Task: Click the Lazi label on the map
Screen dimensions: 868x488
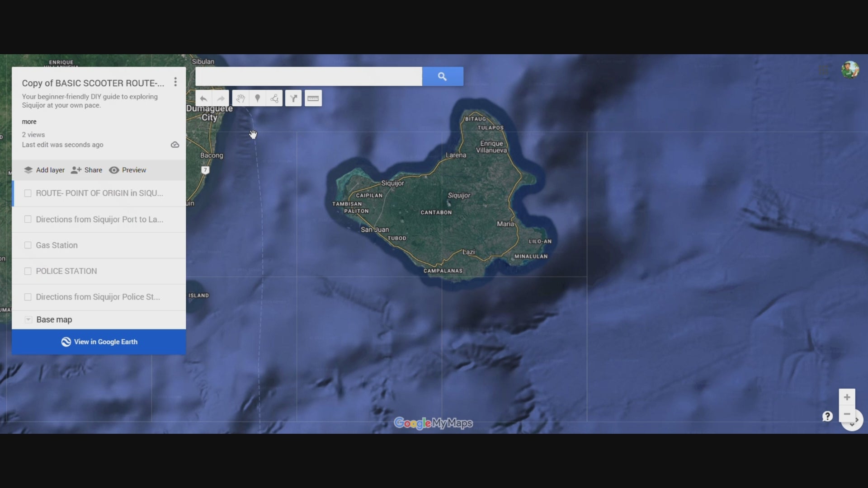Action: click(469, 252)
